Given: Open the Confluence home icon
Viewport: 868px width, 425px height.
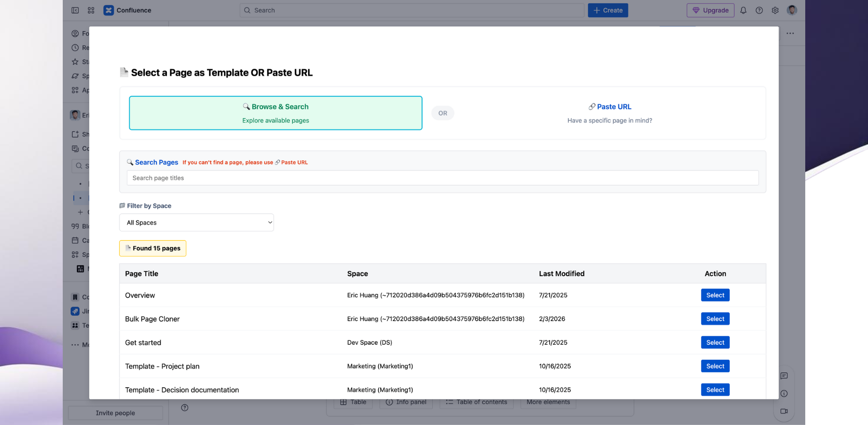Looking at the screenshot, I should tap(108, 10).
